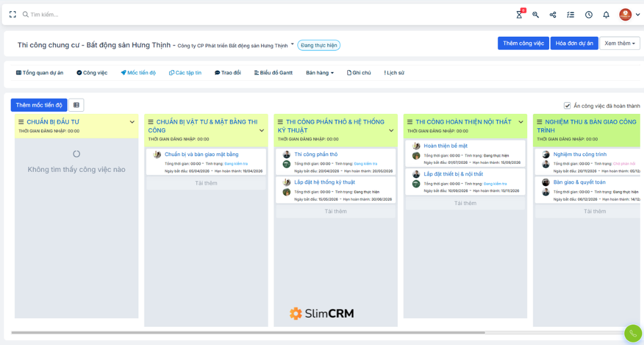
Task: Switch milestones to list view icon
Action: [76, 105]
